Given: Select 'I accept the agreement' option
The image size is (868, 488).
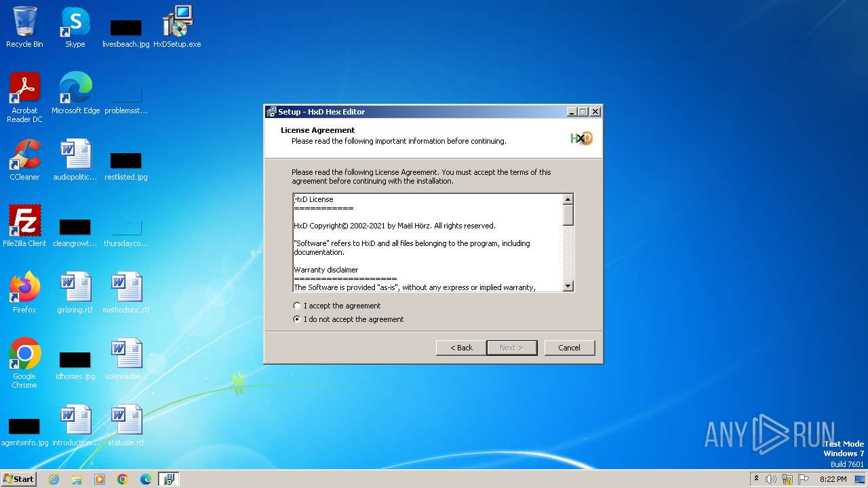Looking at the screenshot, I should click(337, 306).
